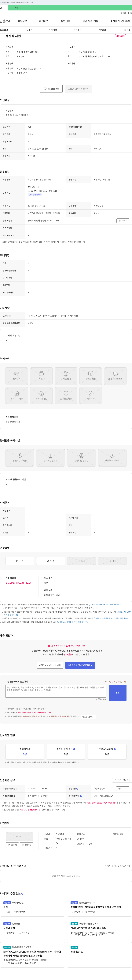Open 거짓구인광고 및 불법직업소개행위 신고 link
This screenshot has height=980, width=132.
pos(102,803)
